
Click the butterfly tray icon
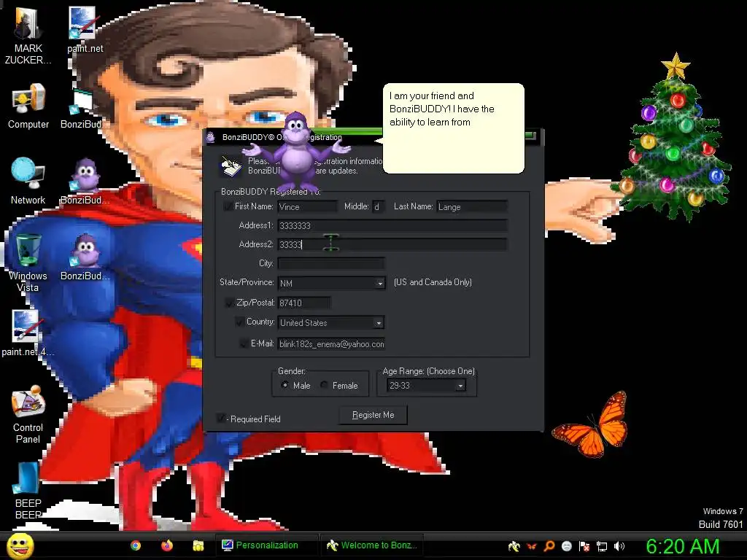(532, 546)
